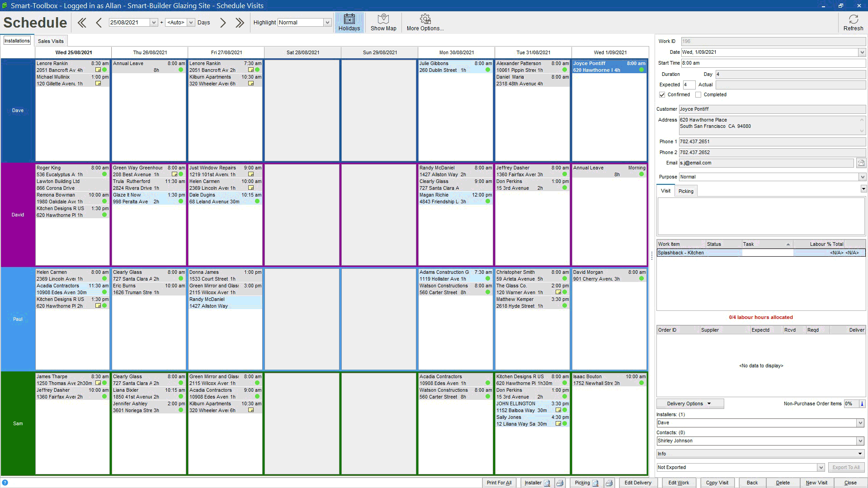Tick the Completed checkbox

(698, 95)
